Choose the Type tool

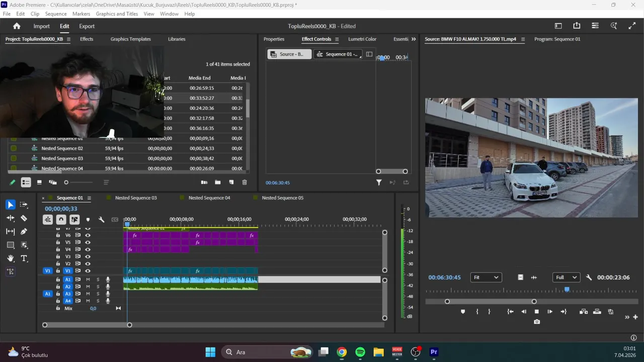tap(24, 258)
